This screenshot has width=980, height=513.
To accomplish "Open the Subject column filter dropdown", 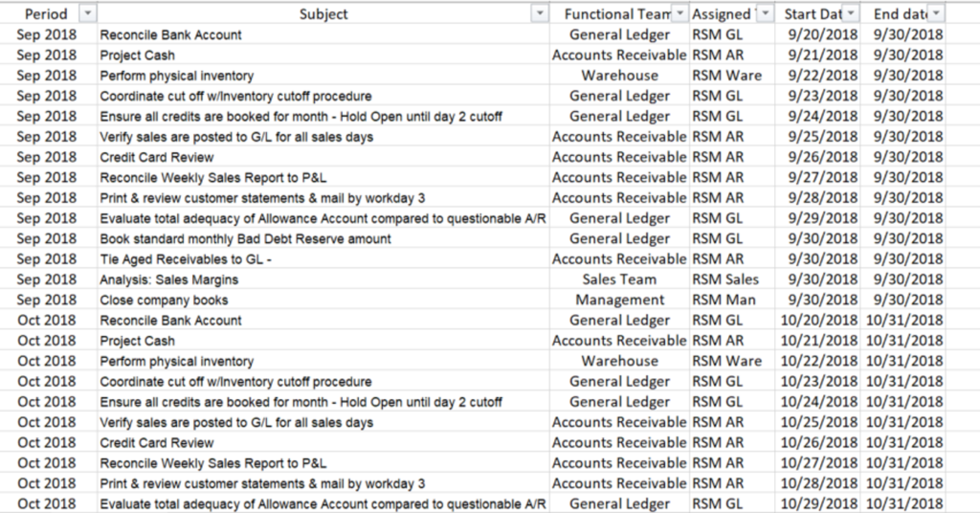I will coord(540,13).
